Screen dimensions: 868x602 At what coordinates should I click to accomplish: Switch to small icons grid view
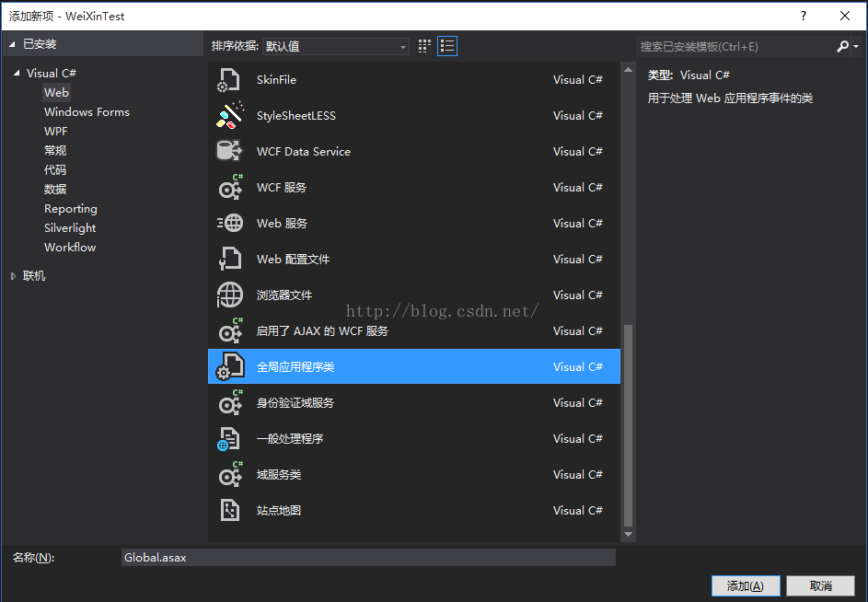click(x=424, y=46)
